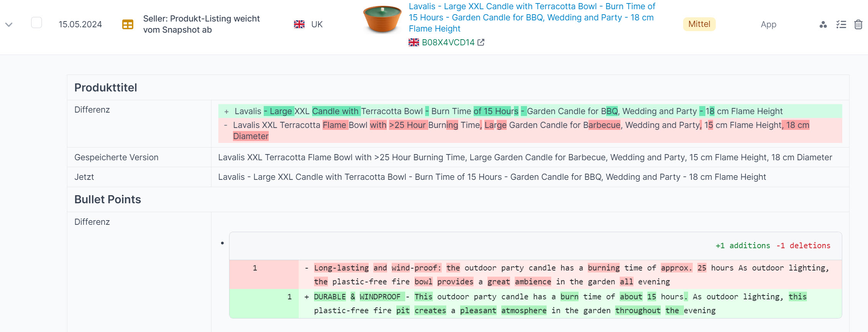Click the current title text in the Jetzt row
This screenshot has width=868, height=332.
[x=492, y=177]
